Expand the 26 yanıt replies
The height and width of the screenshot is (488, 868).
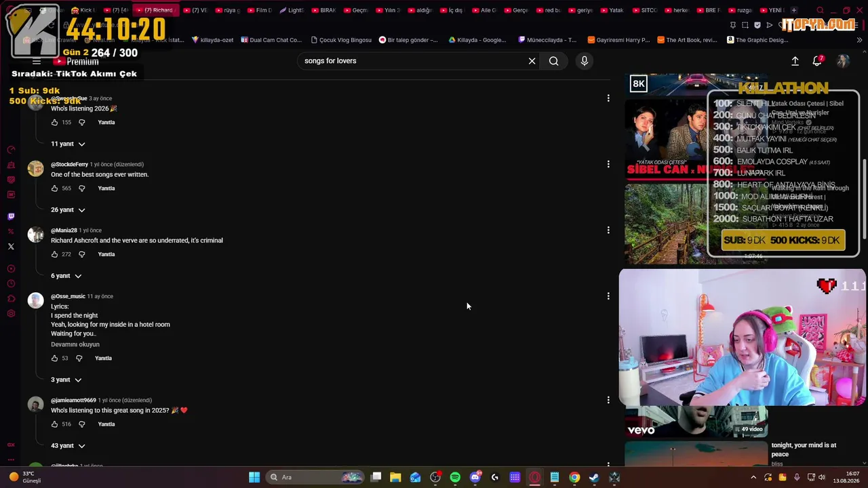click(x=68, y=210)
